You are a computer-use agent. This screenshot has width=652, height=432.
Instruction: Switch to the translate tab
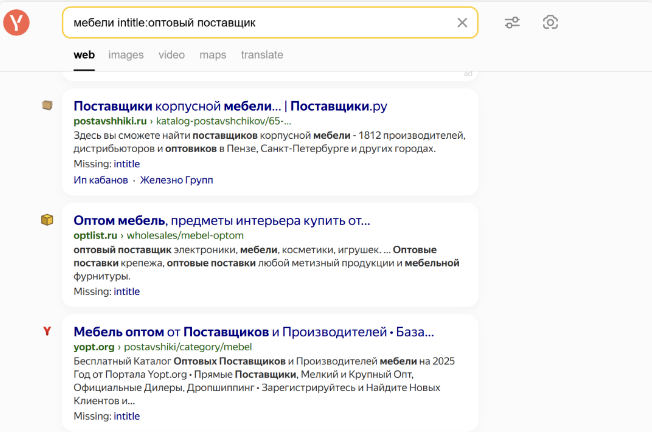pyautogui.click(x=262, y=55)
